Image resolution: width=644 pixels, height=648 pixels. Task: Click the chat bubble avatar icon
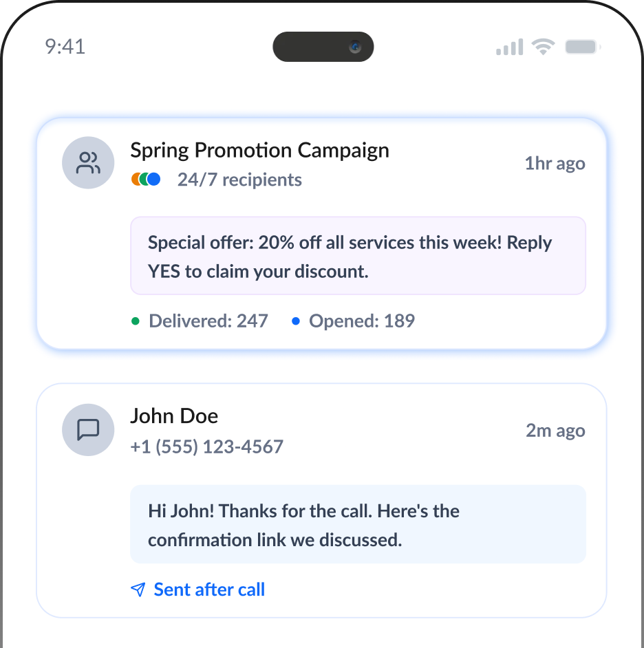88,430
